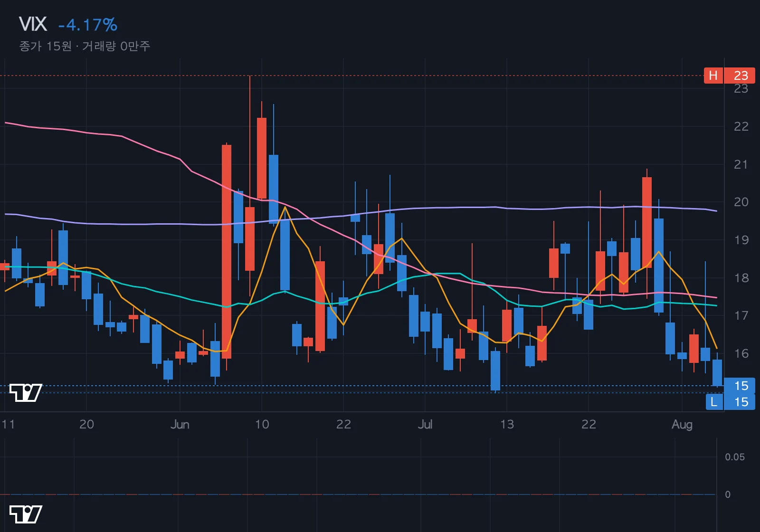Select the Jun date axis label

click(180, 424)
